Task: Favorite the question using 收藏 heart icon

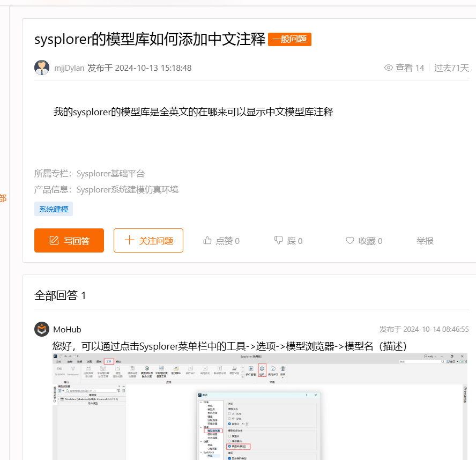Action: coord(349,241)
